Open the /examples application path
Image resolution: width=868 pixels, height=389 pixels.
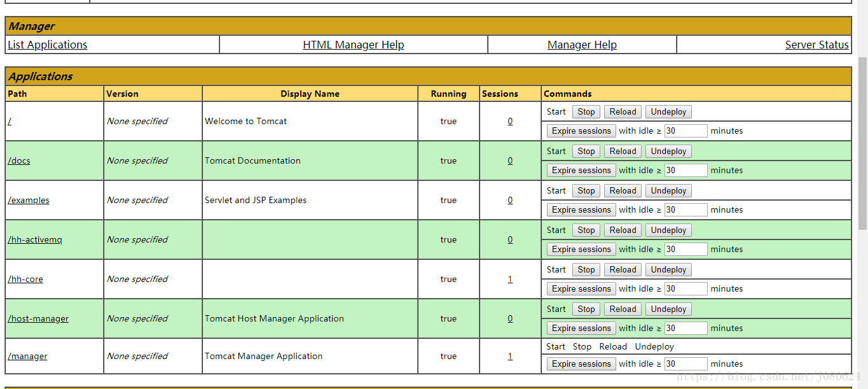coord(29,200)
